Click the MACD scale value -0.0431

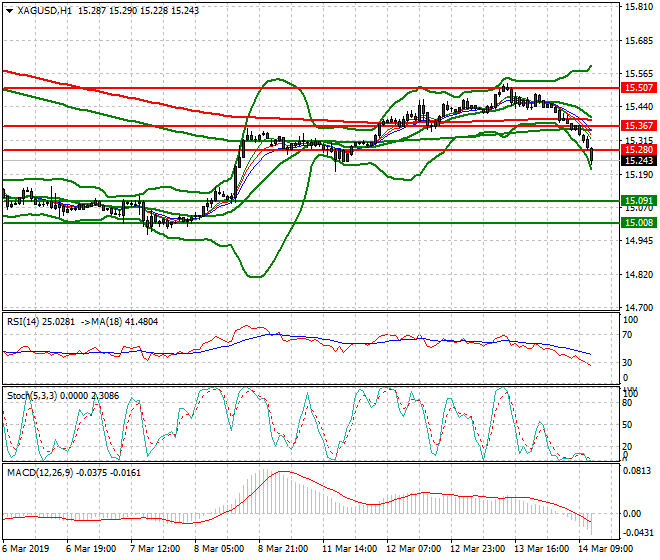coord(638,533)
